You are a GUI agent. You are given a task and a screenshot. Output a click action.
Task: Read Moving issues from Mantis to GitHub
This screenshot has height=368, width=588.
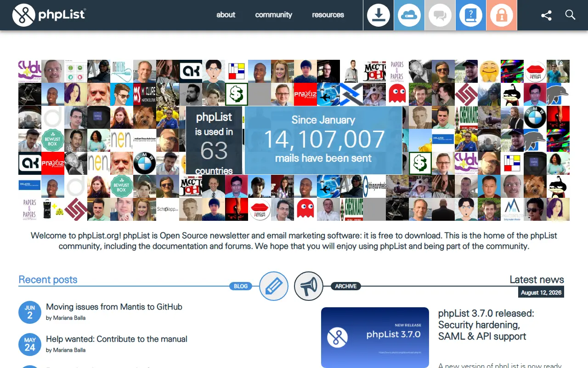coord(114,307)
